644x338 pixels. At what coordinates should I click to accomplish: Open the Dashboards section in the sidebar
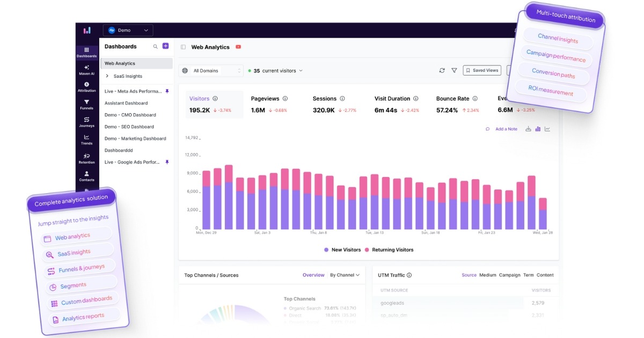coord(86,52)
